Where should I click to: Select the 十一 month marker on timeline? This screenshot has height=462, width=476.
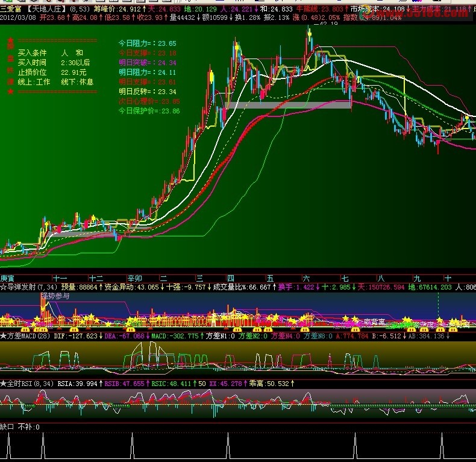60,278
